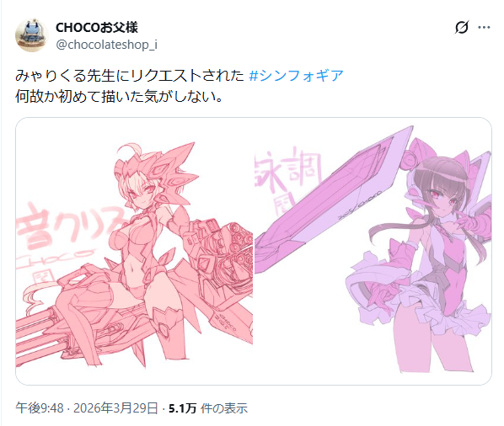Click the Grok slashed-circle icon
Image resolution: width=504 pixels, height=426 pixels.
[462, 27]
